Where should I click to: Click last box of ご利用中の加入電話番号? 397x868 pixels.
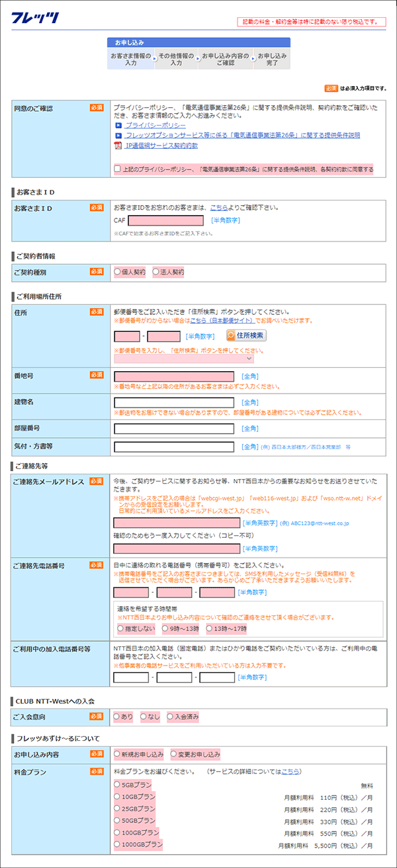coord(217,678)
